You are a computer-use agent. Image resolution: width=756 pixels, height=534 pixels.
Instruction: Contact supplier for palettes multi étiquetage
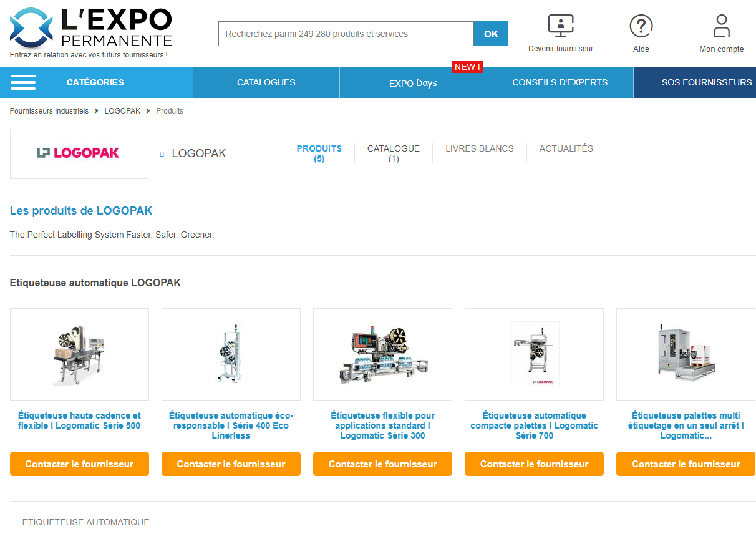coord(686,464)
